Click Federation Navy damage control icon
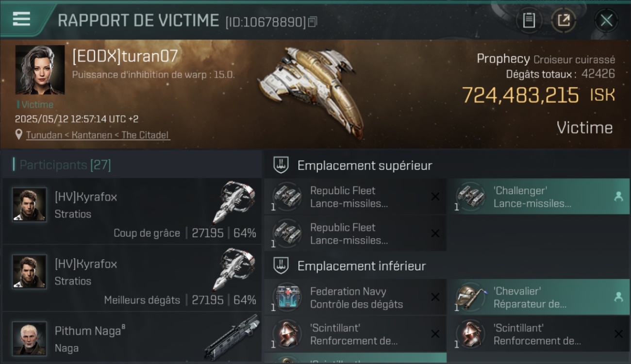Viewport: 631px width, 364px height. (287, 297)
